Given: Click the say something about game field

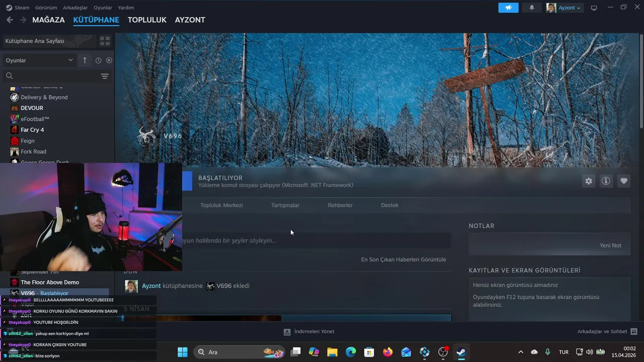Looking at the screenshot, I should pyautogui.click(x=316, y=240).
